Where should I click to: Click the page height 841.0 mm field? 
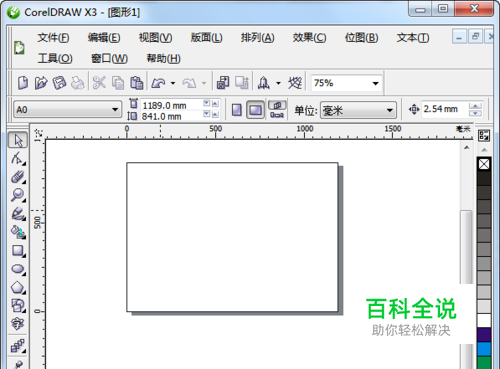pos(172,116)
